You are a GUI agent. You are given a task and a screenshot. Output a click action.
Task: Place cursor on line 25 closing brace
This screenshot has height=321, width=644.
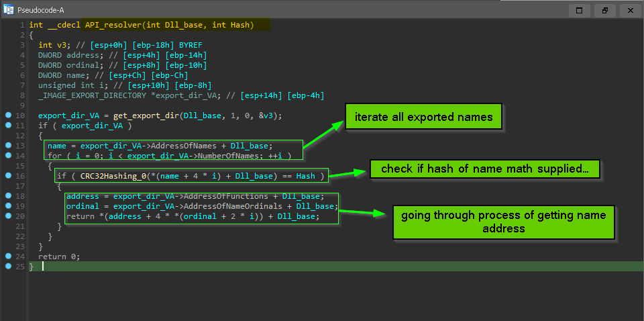point(32,267)
